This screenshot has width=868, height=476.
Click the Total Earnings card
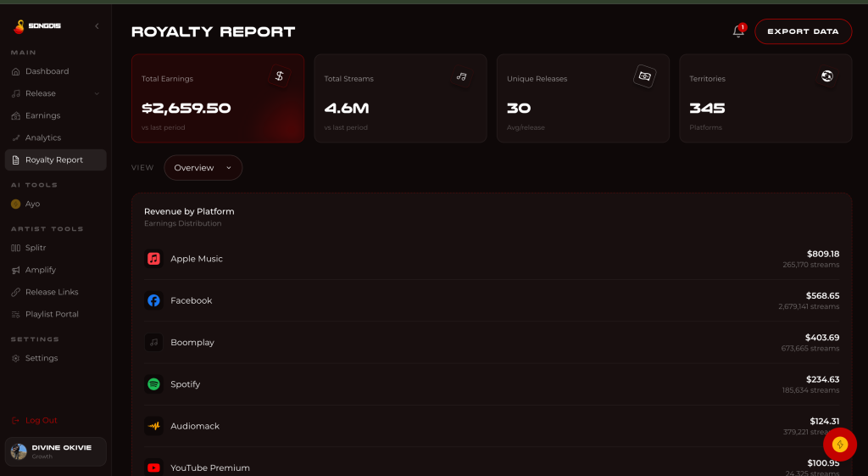218,98
